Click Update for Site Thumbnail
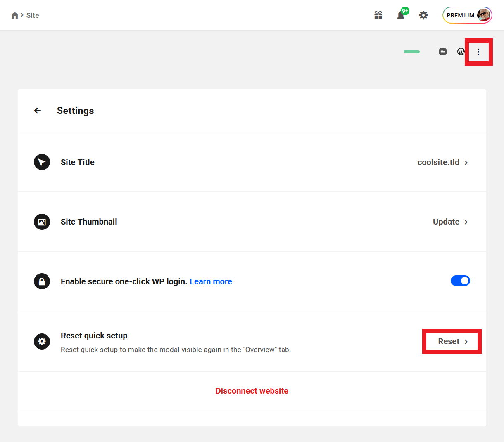Image resolution: width=504 pixels, height=442 pixels. tap(446, 222)
